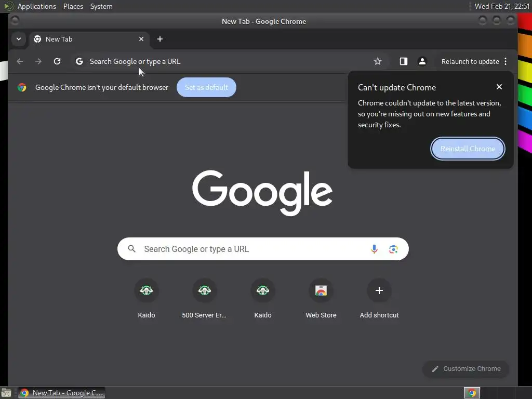Open the Kaido shortcut beside Web Store
The width and height of the screenshot is (532, 399).
(262, 299)
